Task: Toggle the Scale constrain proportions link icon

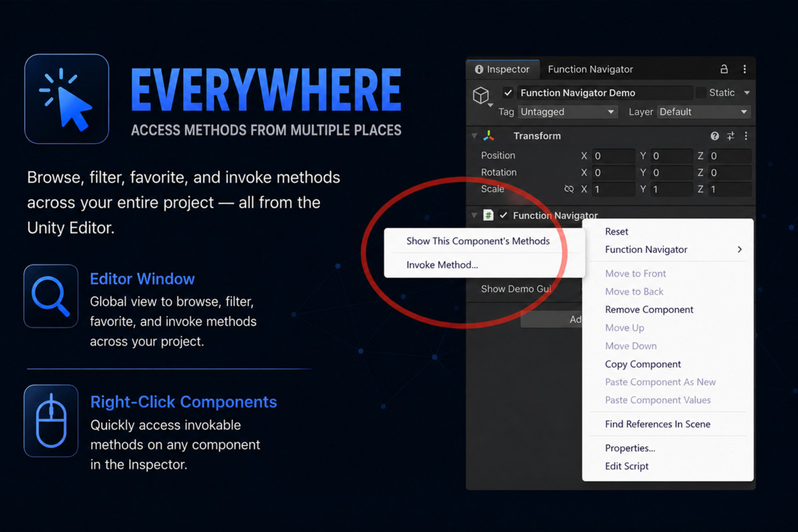Action: coord(569,190)
